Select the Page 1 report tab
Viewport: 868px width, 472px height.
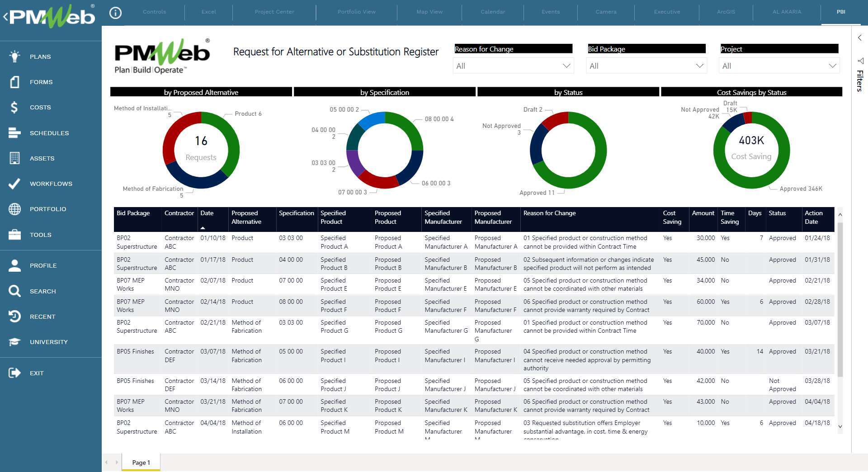pyautogui.click(x=141, y=463)
